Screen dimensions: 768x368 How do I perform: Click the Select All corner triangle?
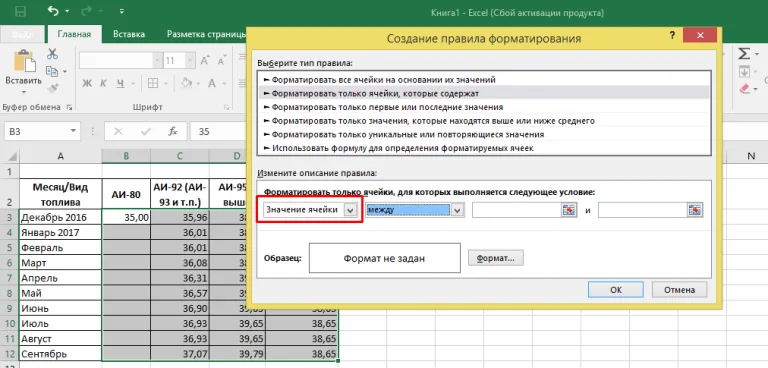click(x=12, y=157)
